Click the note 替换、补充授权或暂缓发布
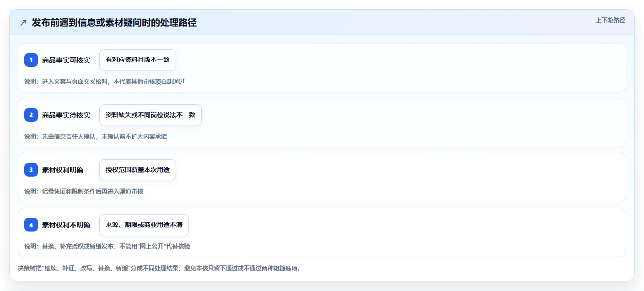This screenshot has height=291, width=644. pyautogui.click(x=78, y=246)
